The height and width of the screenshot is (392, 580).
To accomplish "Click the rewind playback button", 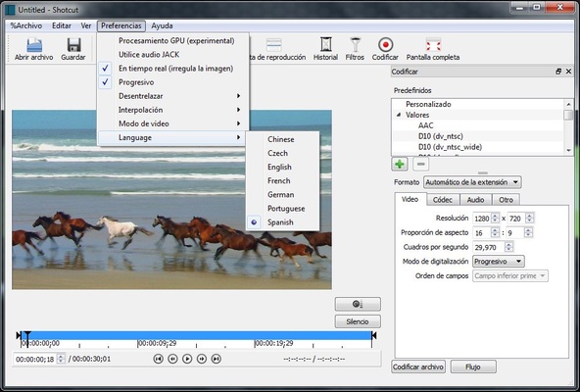I will coord(172,359).
